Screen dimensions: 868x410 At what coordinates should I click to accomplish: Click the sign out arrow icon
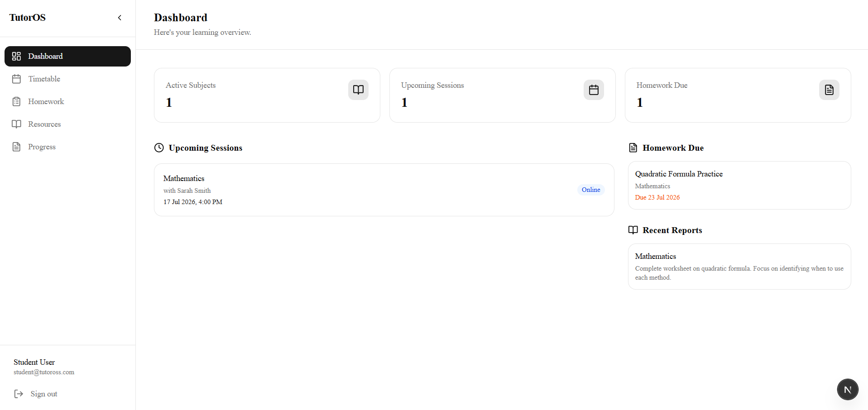pos(19,394)
